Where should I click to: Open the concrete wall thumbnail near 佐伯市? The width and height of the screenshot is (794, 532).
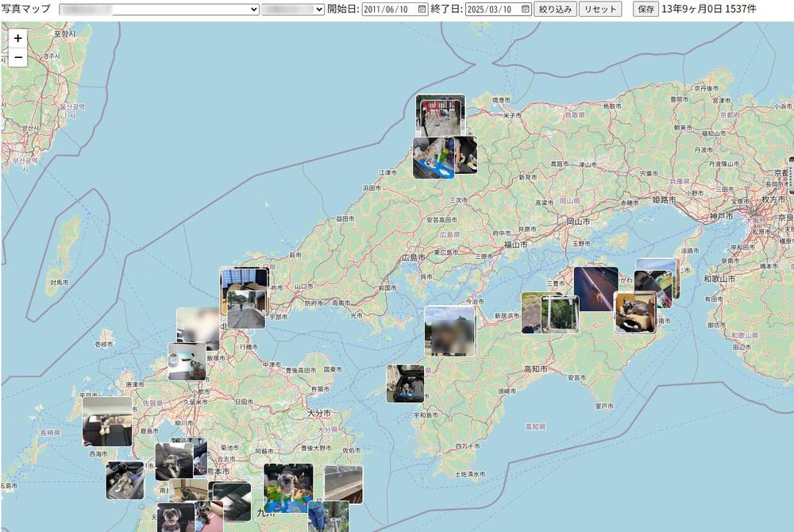(343, 484)
